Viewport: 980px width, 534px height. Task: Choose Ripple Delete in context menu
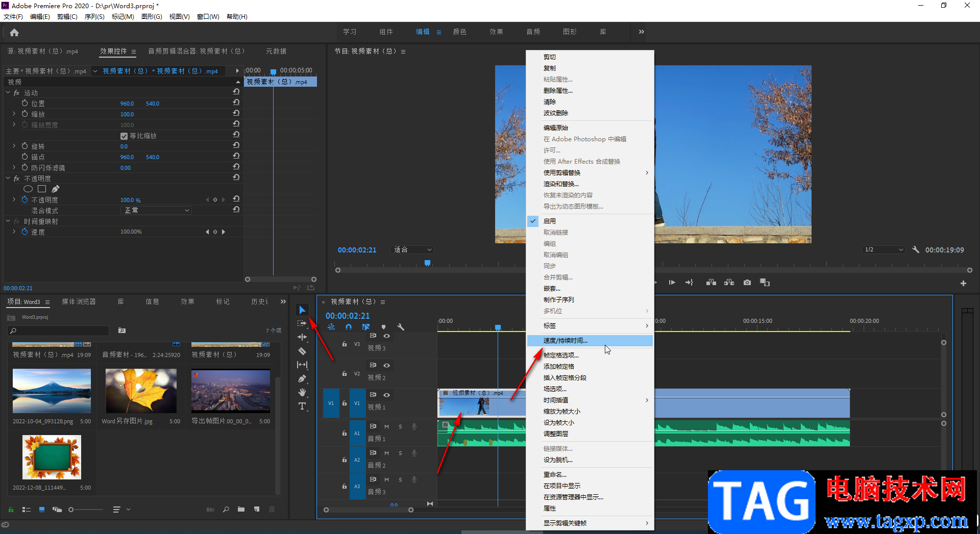click(x=590, y=113)
